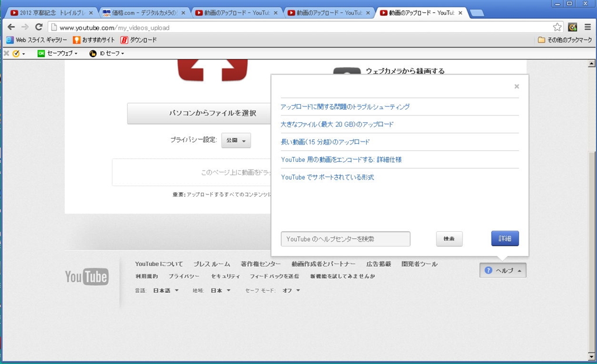Click the browser forward arrow
Viewport: 597px width, 364px height.
click(24, 27)
